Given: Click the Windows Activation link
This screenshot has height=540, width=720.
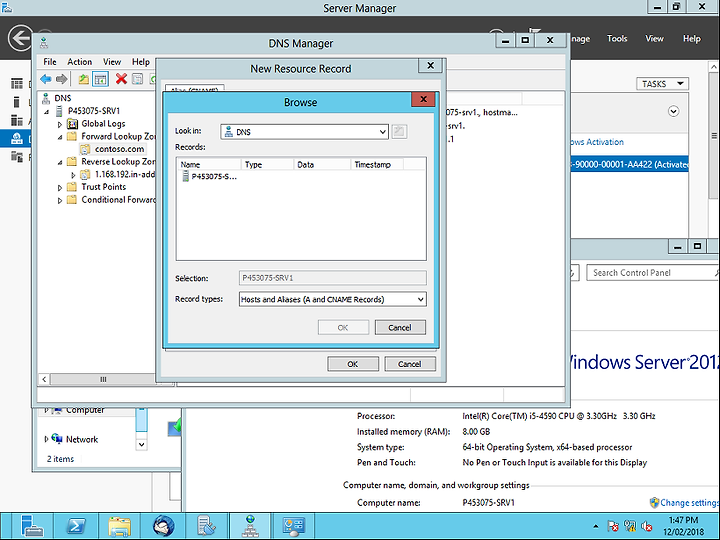Looking at the screenshot, I should [x=597, y=142].
